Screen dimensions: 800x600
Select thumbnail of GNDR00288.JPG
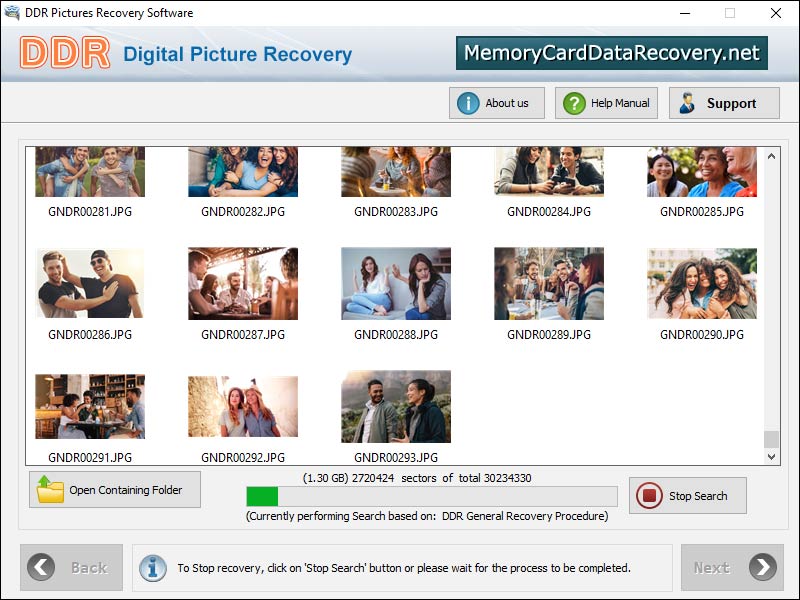point(396,284)
